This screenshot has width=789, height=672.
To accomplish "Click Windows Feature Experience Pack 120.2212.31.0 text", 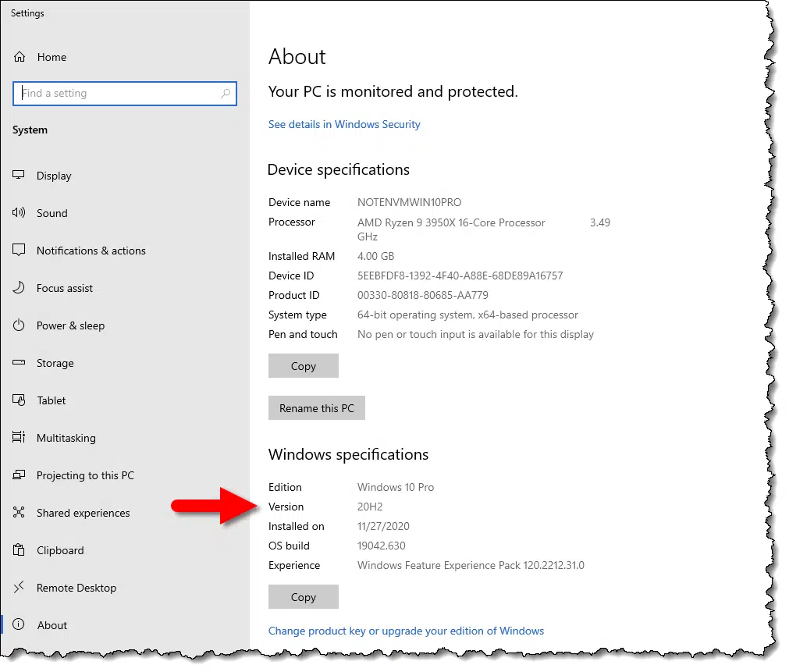I will 471,566.
